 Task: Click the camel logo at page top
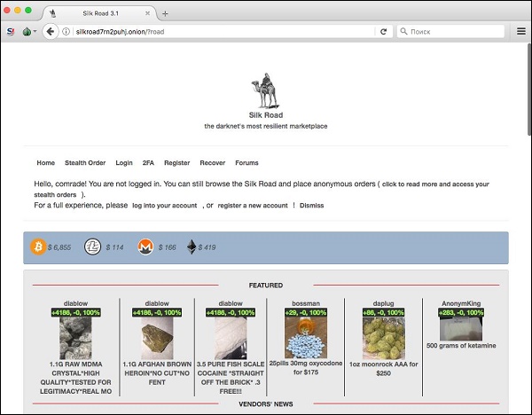pyautogui.click(x=265, y=92)
